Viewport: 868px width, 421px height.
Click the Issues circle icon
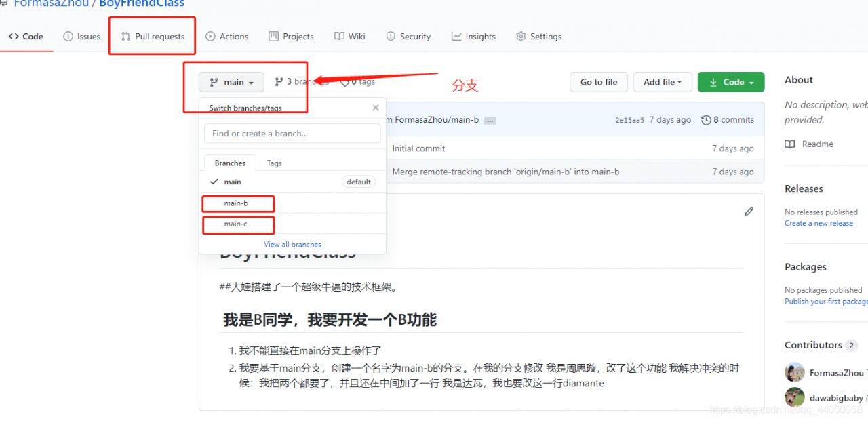pos(68,37)
